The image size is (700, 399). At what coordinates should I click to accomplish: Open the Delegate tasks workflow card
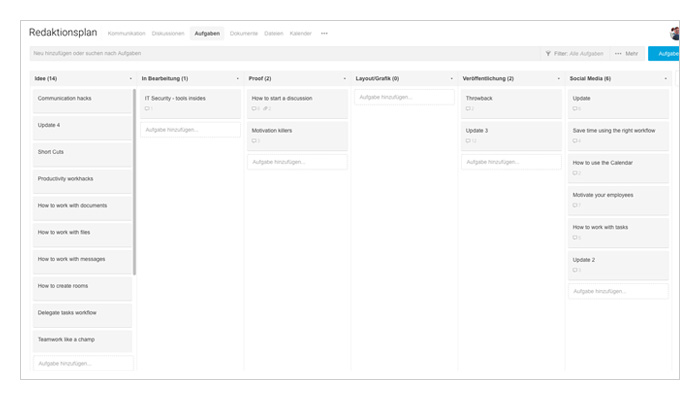(82, 315)
